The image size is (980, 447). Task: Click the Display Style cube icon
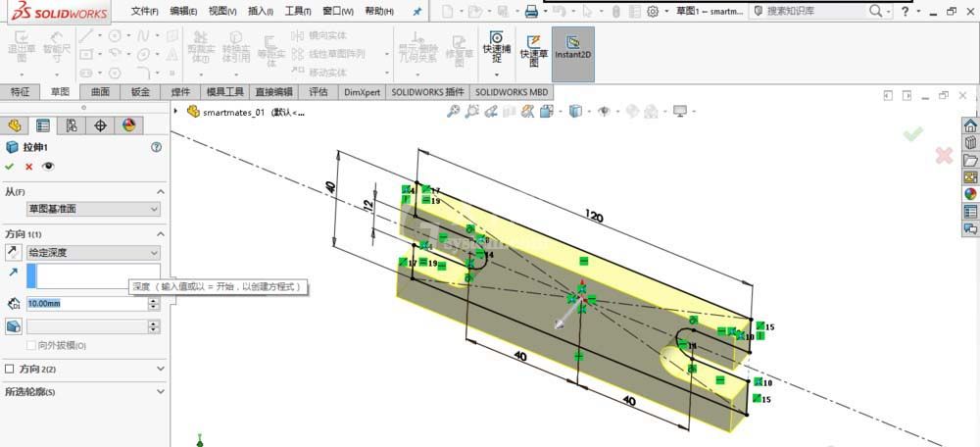click(575, 112)
